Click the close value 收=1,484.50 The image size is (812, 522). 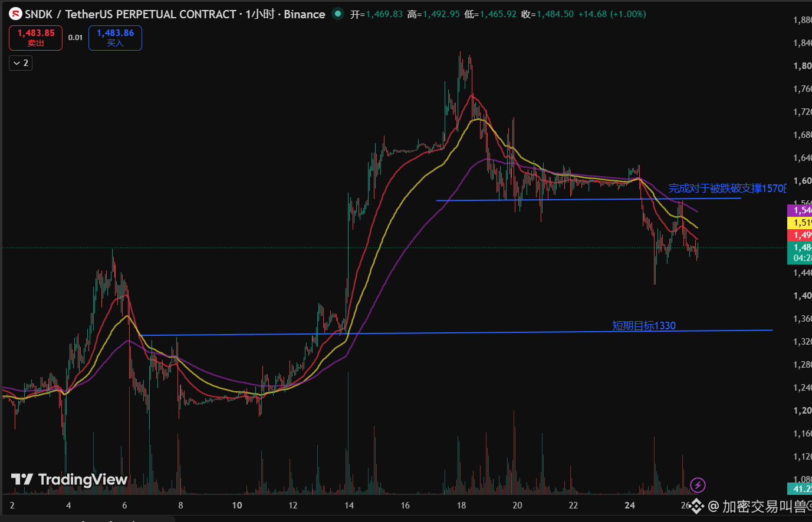[547, 14]
